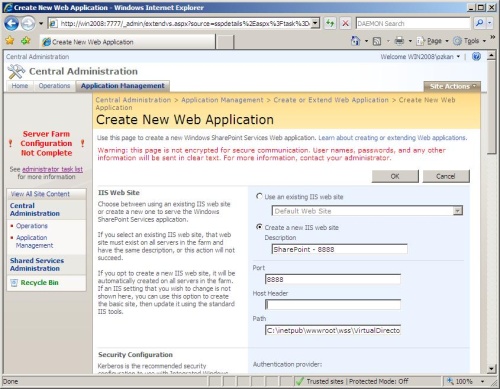
Task: Click the Port field showing 8888
Action: click(x=333, y=279)
